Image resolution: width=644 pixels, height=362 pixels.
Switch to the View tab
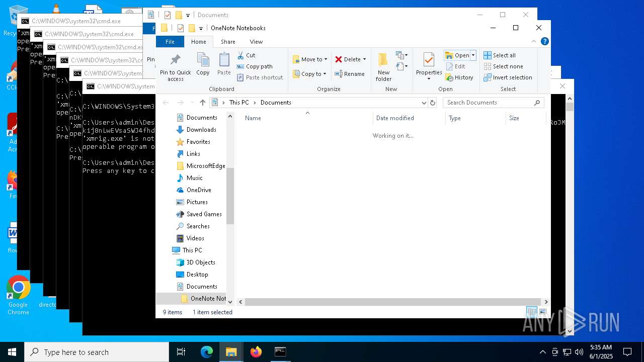[x=256, y=42]
